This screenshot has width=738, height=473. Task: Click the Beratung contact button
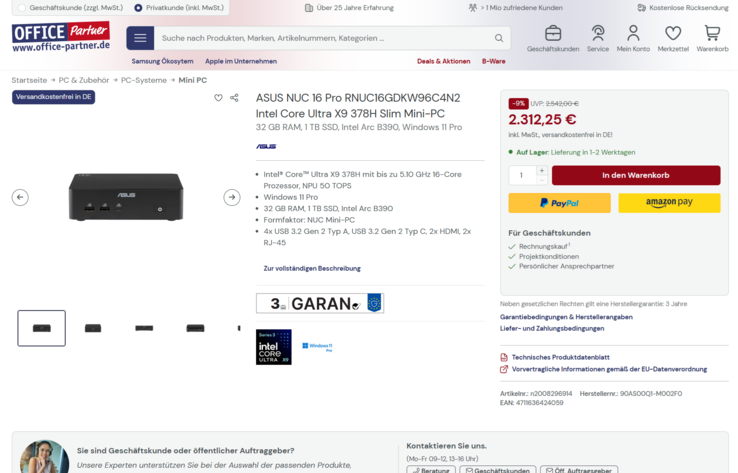(x=431, y=469)
